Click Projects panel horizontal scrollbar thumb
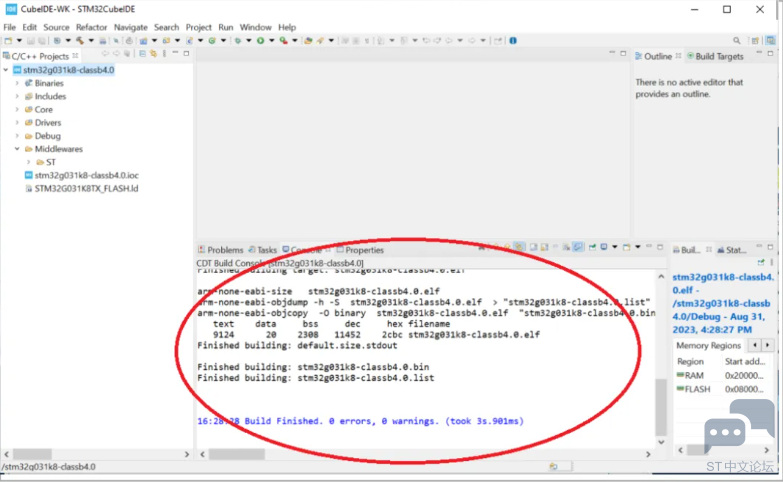Screen dimensions: 783x482 point(32,454)
